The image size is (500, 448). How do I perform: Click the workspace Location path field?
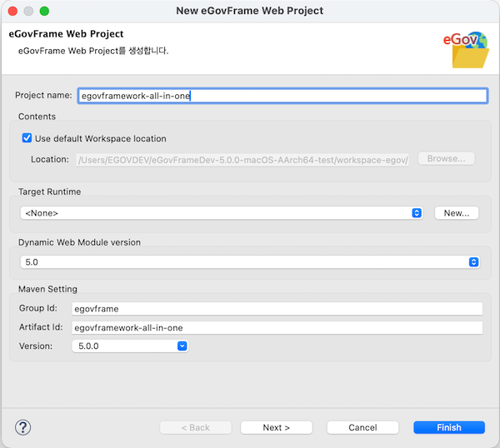pos(243,159)
